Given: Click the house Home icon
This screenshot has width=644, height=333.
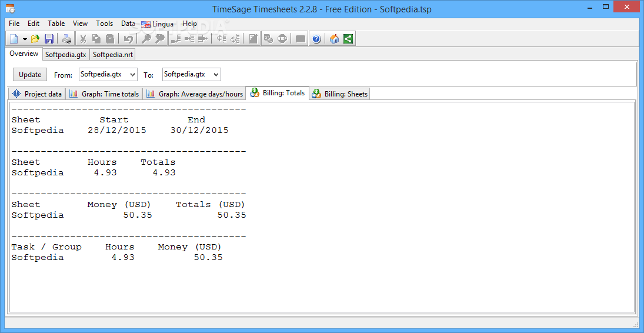Looking at the screenshot, I should click(x=334, y=39).
